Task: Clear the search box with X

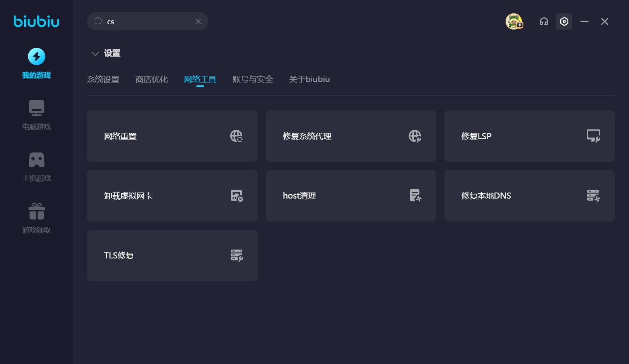Action: [198, 21]
